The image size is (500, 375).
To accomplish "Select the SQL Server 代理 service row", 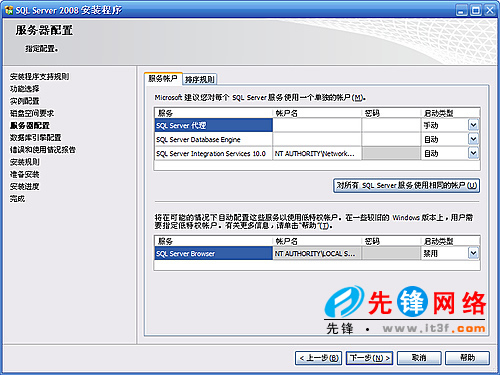I will coord(214,125).
